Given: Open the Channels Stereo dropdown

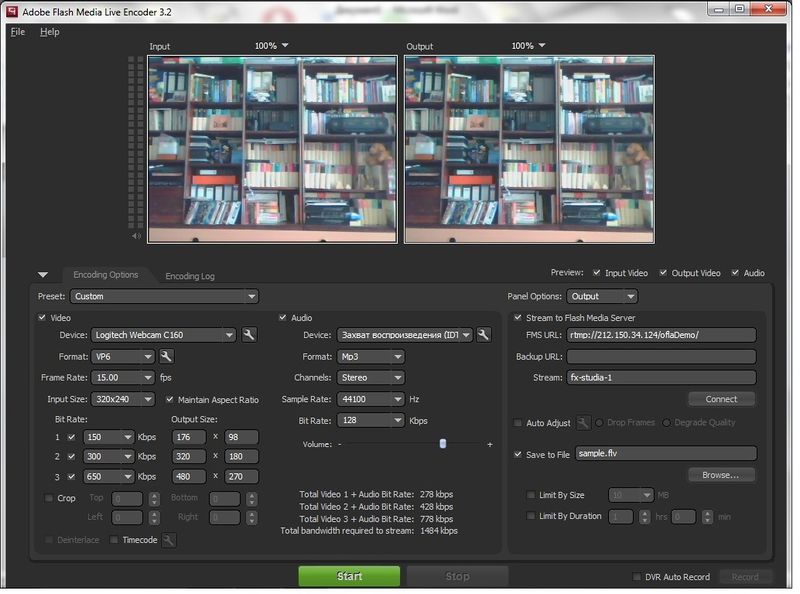Looking at the screenshot, I should point(370,378).
